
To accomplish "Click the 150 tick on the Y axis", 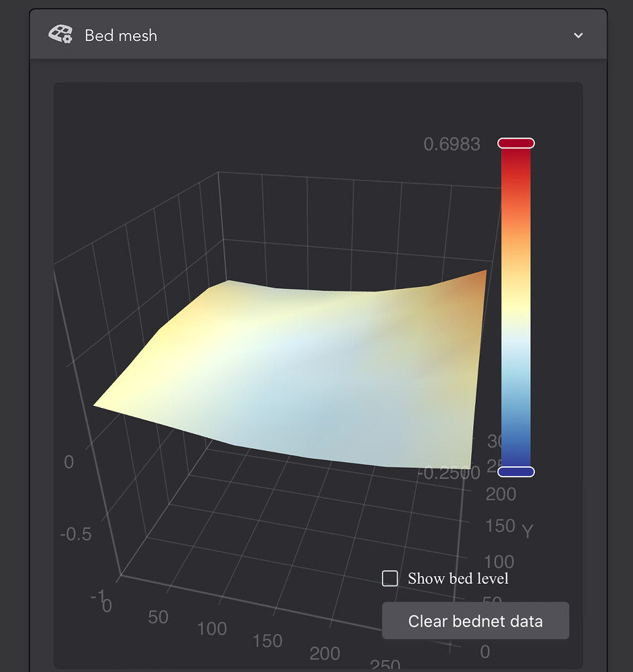I will (500, 526).
